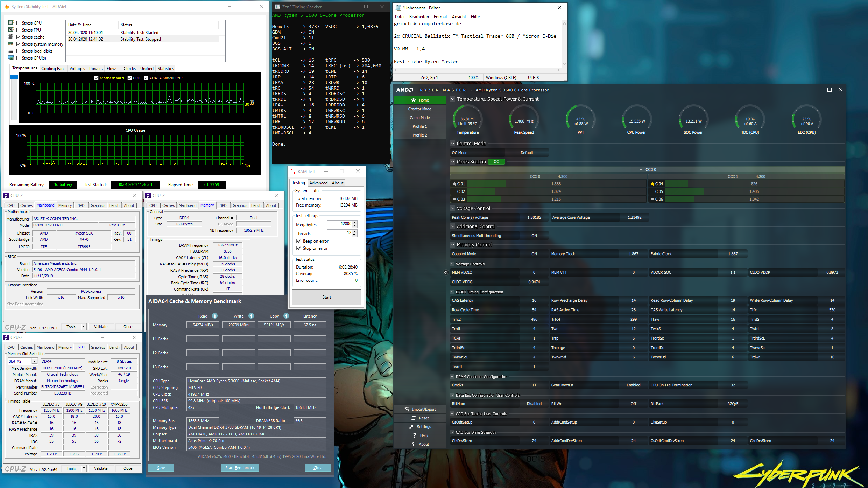Collapse sidebar with double chevron arrow

446,272
